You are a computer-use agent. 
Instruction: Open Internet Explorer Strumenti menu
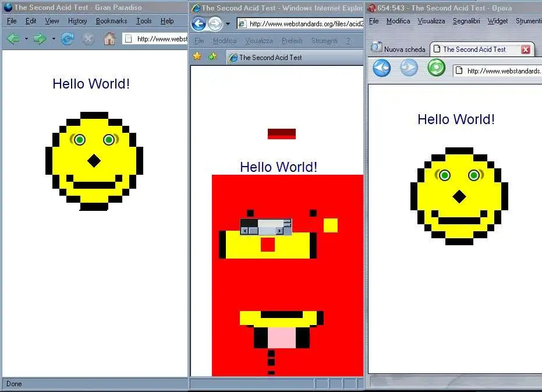[324, 41]
